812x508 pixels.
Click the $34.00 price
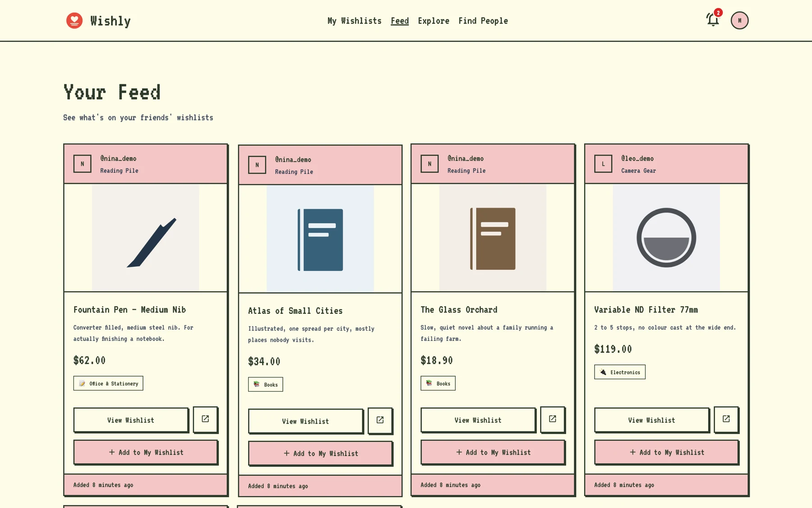coord(264,361)
